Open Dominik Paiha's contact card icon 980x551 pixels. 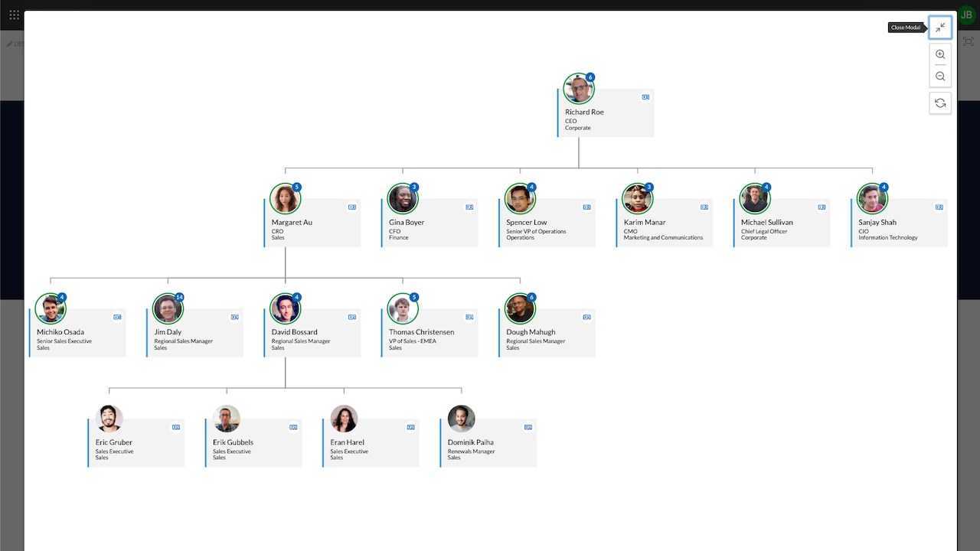528,427
